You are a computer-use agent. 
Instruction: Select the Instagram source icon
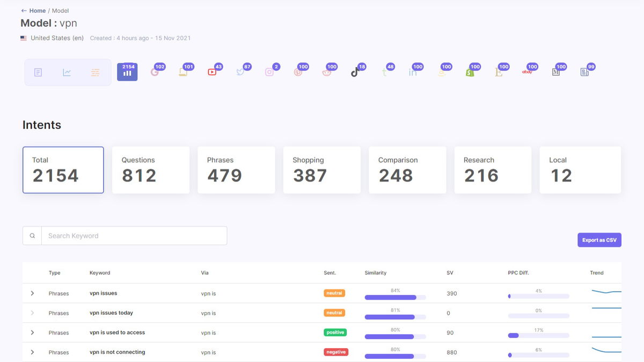269,72
